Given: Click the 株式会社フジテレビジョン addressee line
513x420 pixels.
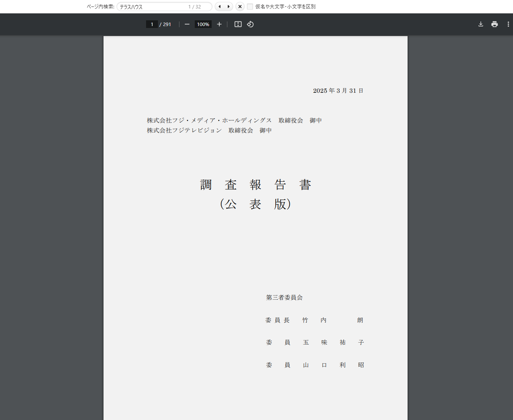Looking at the screenshot, I should 209,130.
